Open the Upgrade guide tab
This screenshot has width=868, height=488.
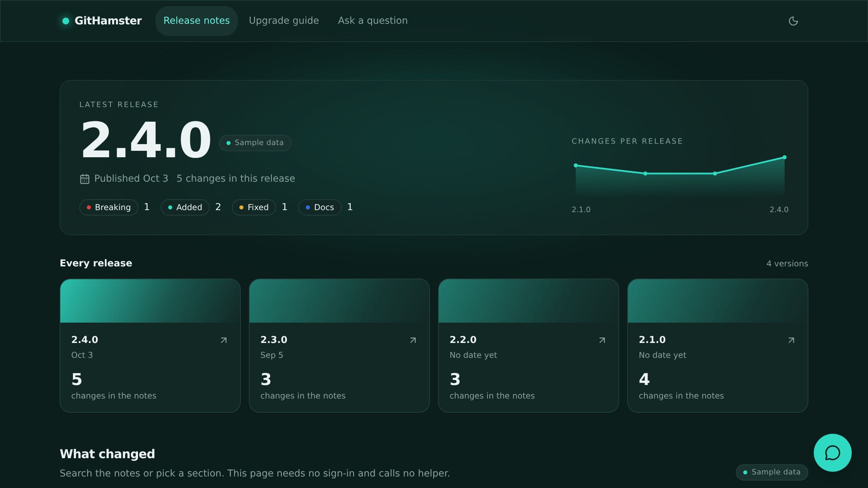(x=284, y=21)
